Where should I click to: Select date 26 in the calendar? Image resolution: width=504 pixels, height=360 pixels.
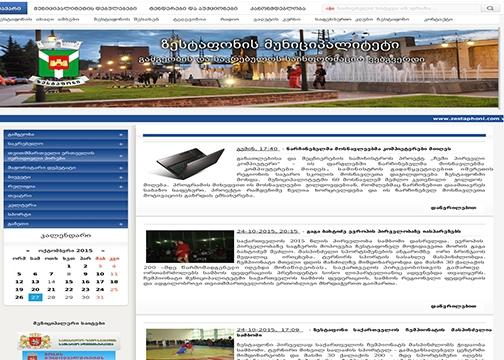19,297
